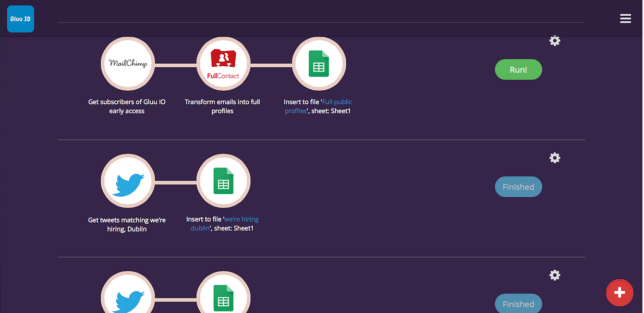Image resolution: width=644 pixels, height=313 pixels.
Task: Open settings gear for 'we're hiring, Dublin' workflow
Action: tap(555, 158)
